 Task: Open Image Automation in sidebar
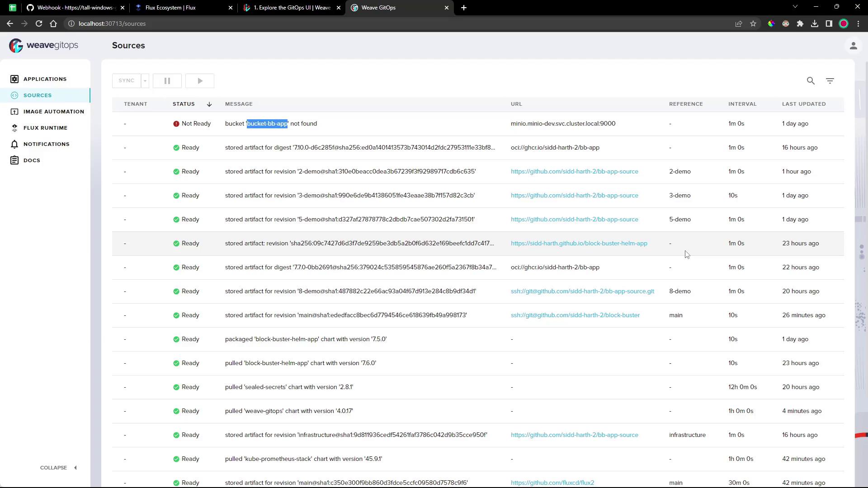(x=53, y=112)
